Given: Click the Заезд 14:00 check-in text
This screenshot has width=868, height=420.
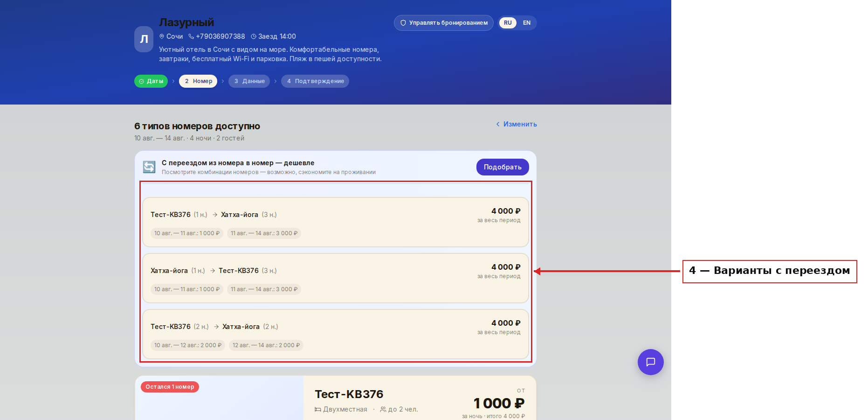Looking at the screenshot, I should pyautogui.click(x=277, y=36).
